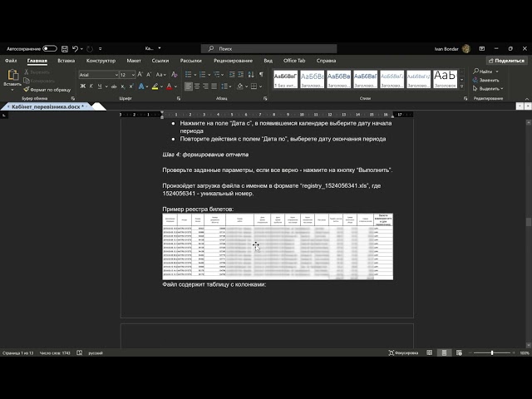Save the document with the floppy icon
Image resolution: width=532 pixels, height=399 pixels.
coord(65,49)
